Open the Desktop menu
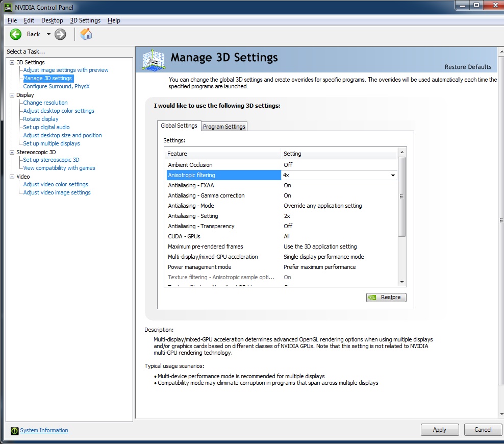The image size is (504, 444). [52, 20]
